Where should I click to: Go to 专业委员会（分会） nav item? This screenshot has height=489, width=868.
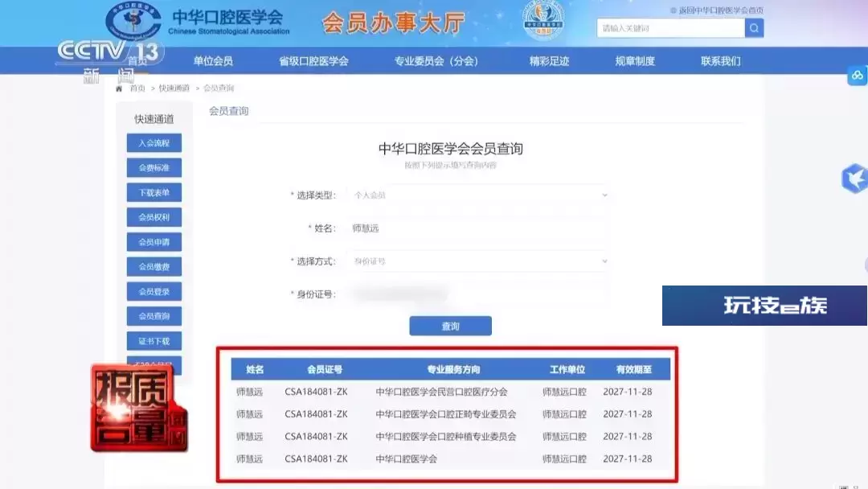[x=436, y=61]
